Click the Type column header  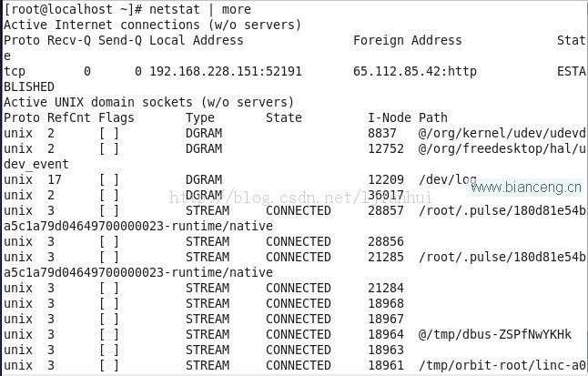pyautogui.click(x=200, y=117)
